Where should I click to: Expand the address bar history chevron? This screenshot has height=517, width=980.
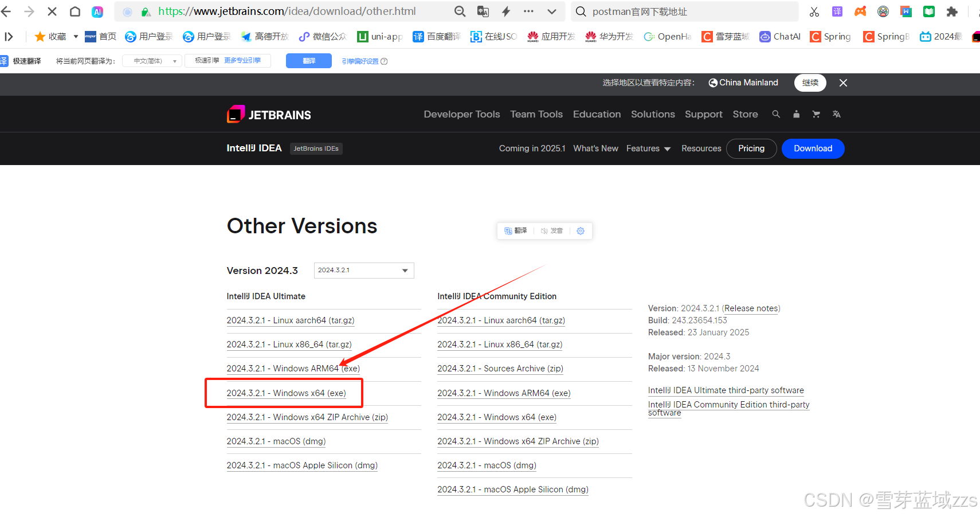click(x=551, y=11)
